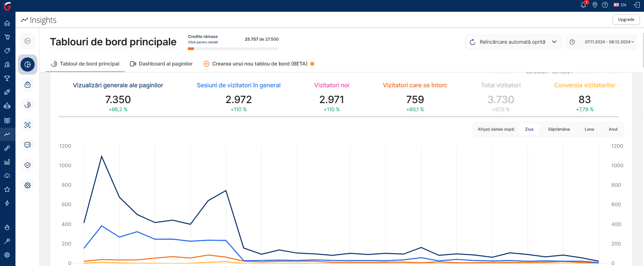Open the home icon in left sidebar
Image resolution: width=644 pixels, height=266 pixels.
(x=7, y=24)
